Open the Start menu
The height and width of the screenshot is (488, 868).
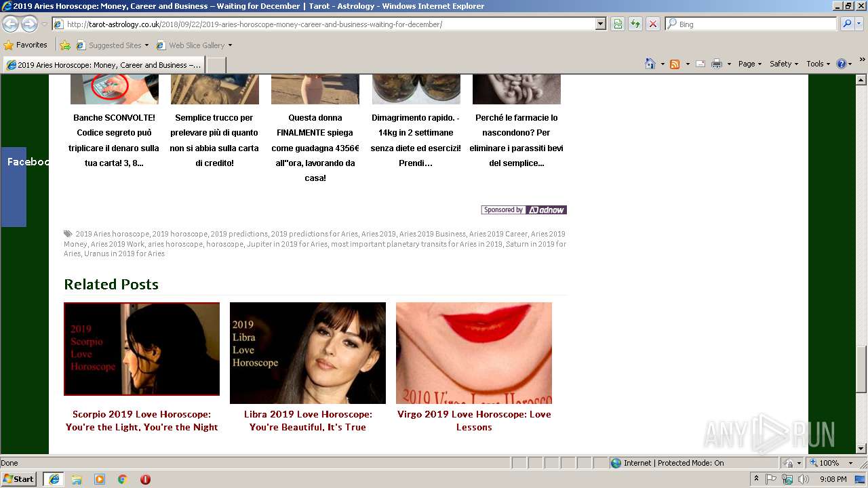pos(19,479)
